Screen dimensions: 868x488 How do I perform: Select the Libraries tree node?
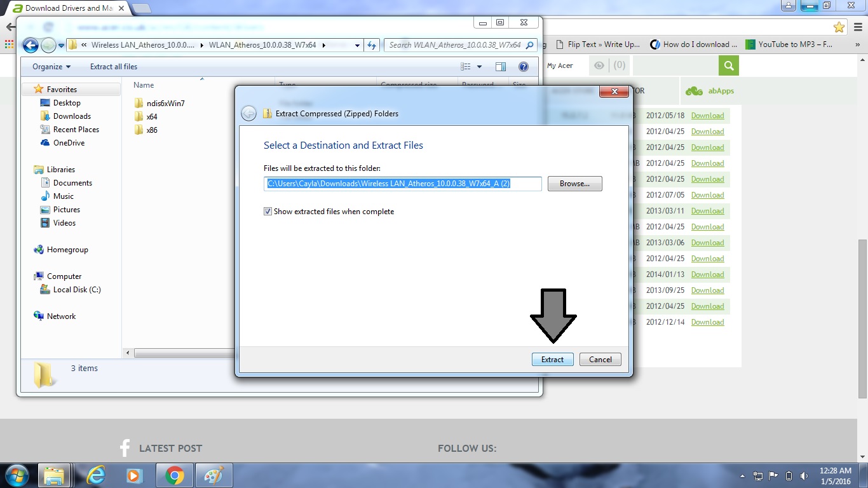point(55,170)
